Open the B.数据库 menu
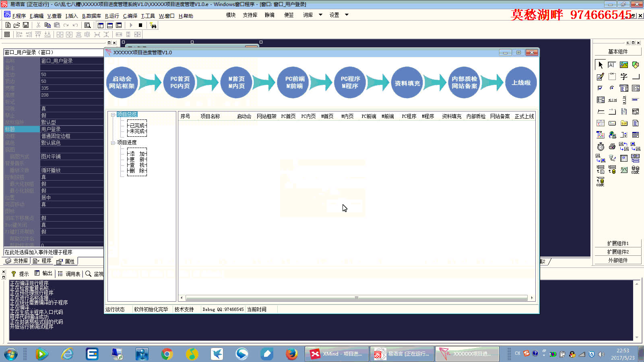 tap(91, 16)
